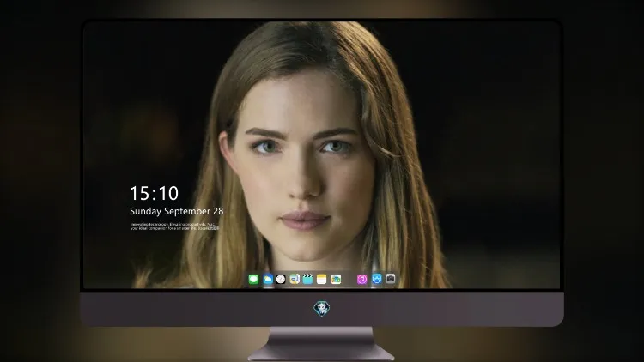This screenshot has height=362, width=644.
Task: Open the Wallet app in the dock
Action: click(336, 279)
